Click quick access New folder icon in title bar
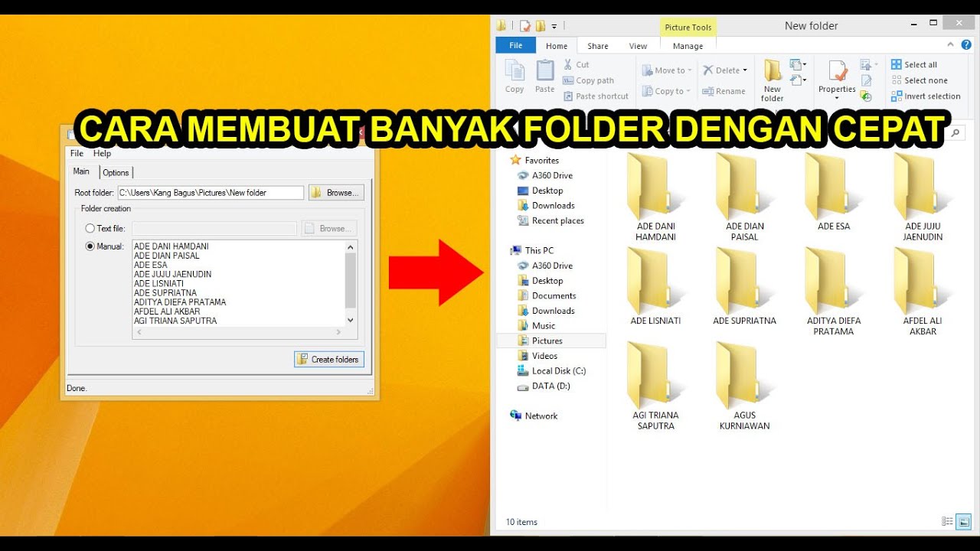Image resolution: width=980 pixels, height=551 pixels. pos(540,25)
